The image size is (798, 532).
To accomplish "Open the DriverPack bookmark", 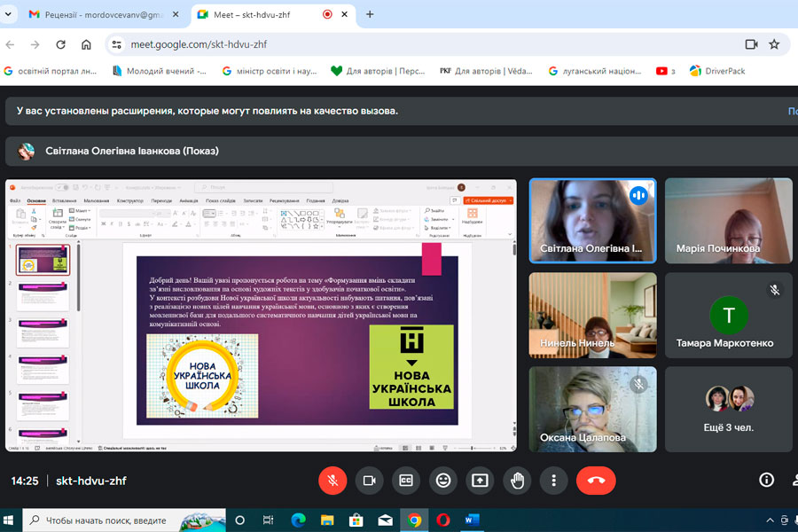I will [x=717, y=71].
